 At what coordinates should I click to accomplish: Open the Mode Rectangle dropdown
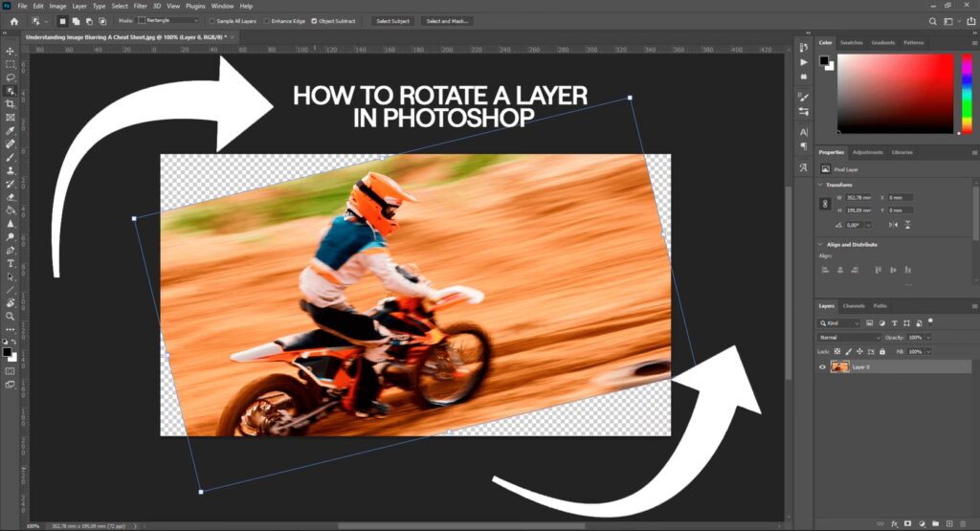tap(169, 20)
